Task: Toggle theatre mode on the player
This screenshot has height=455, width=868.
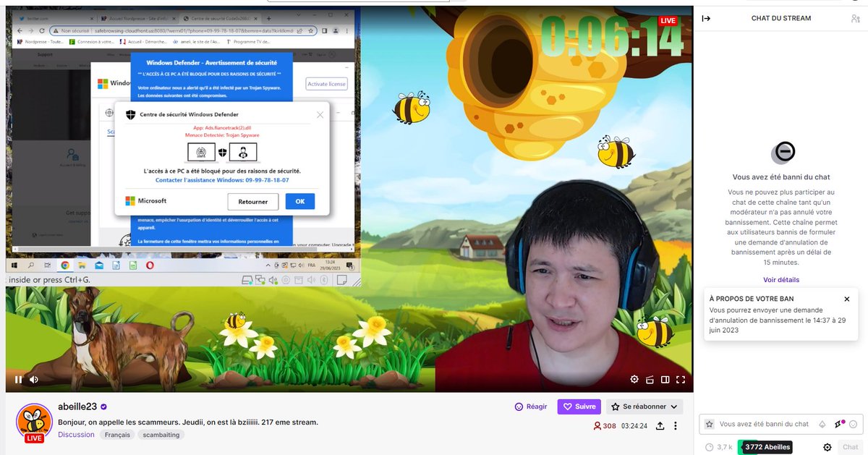Action: tap(665, 379)
